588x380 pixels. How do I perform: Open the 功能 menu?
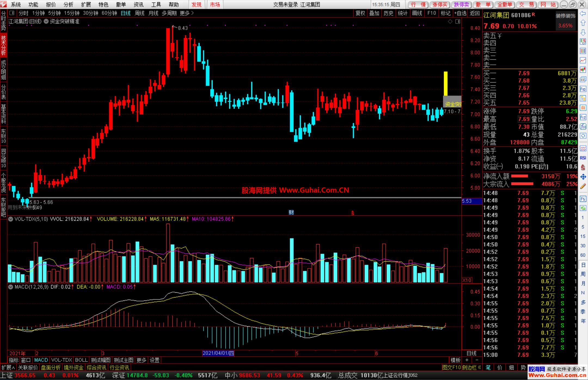tap(33, 5)
